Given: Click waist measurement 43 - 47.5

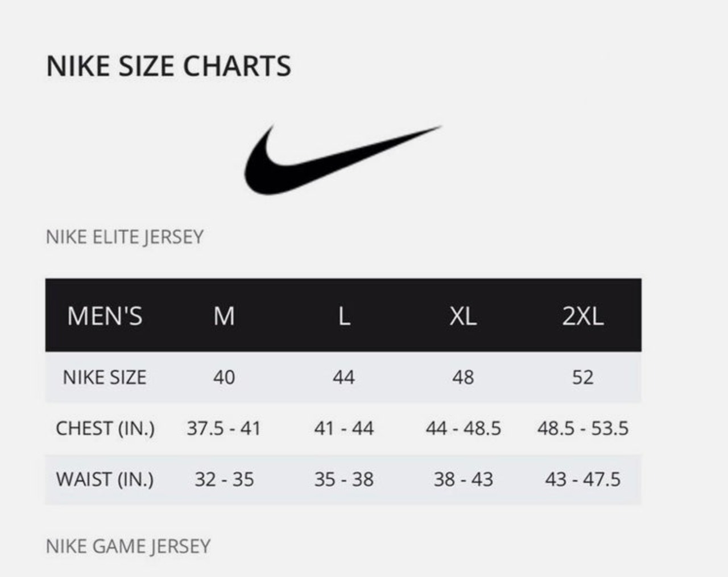Looking at the screenshot, I should 582,479.
